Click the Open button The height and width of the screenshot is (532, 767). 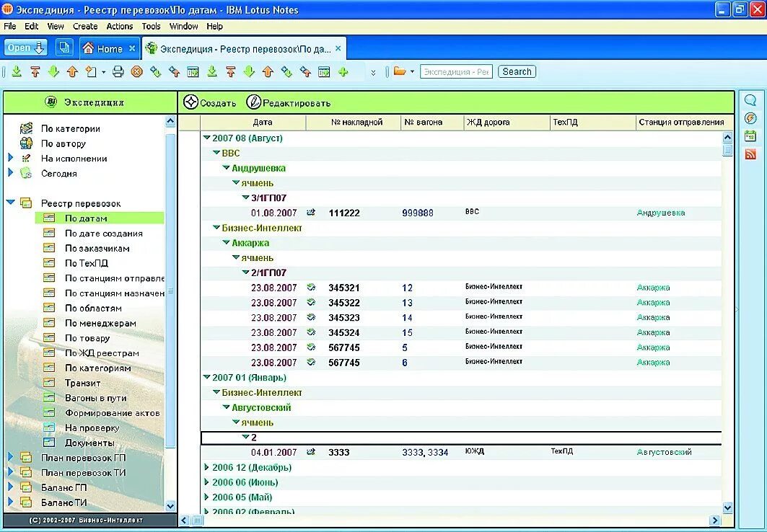[25, 48]
